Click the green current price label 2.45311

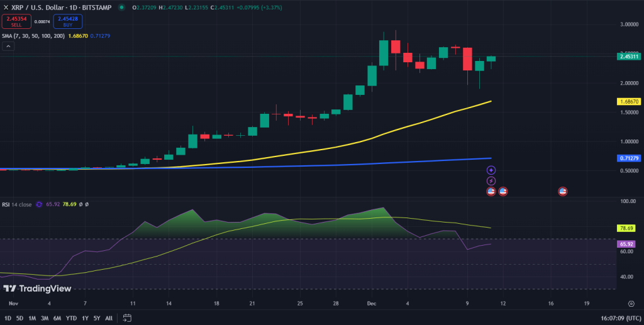pos(629,57)
